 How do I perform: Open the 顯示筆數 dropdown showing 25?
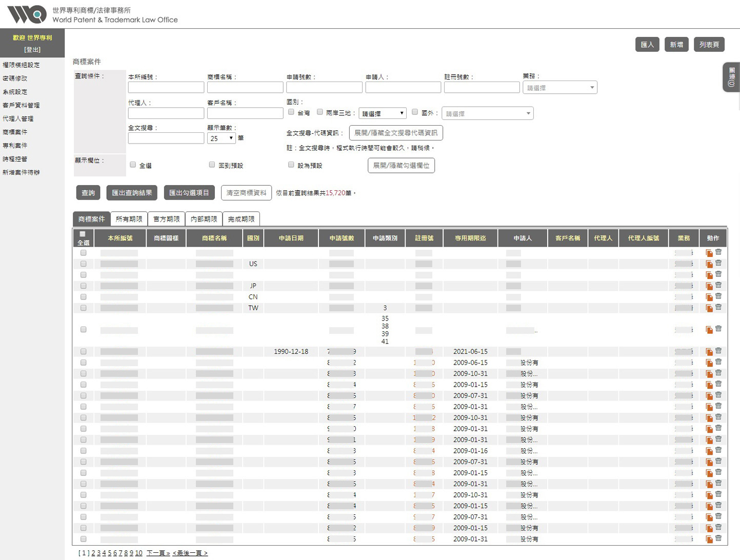pos(221,138)
